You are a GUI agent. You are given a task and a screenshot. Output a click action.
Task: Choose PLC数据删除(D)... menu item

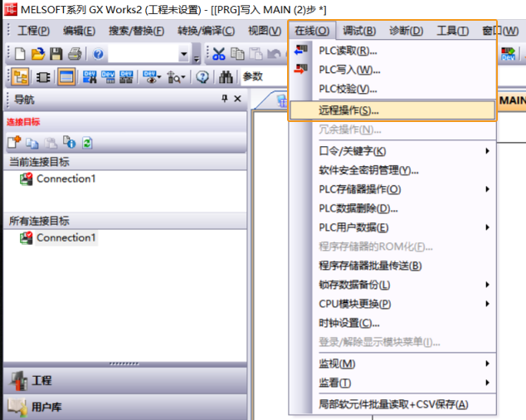(392, 208)
